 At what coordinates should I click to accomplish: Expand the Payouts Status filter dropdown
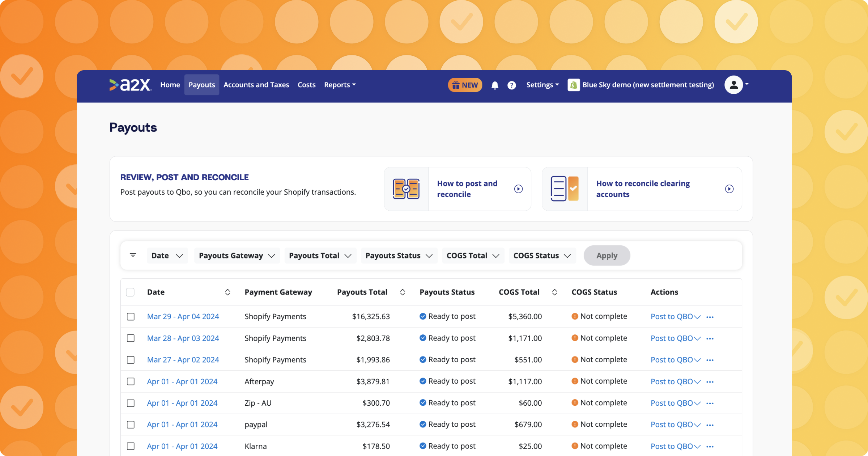(x=399, y=256)
